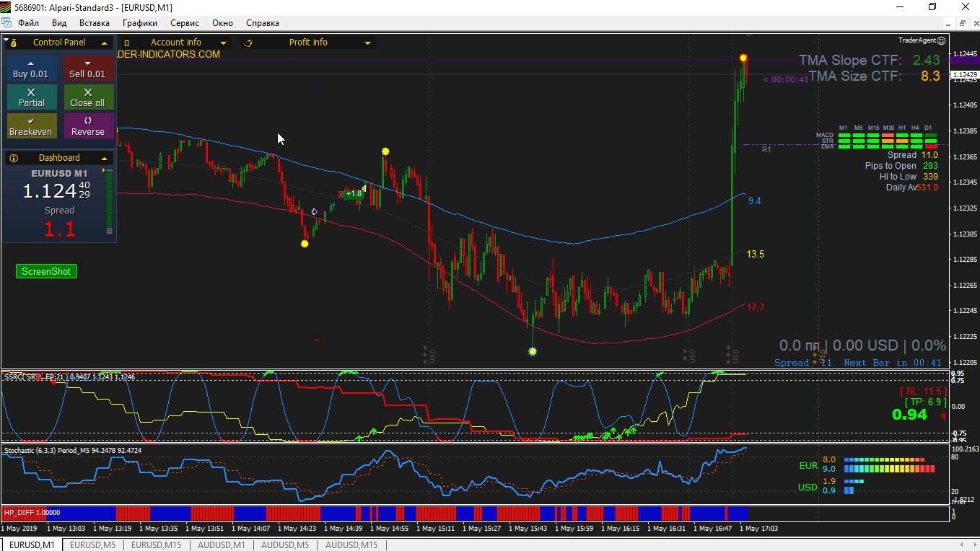Image resolution: width=980 pixels, height=551 pixels.
Task: Open the Вид menu
Action: [x=59, y=23]
